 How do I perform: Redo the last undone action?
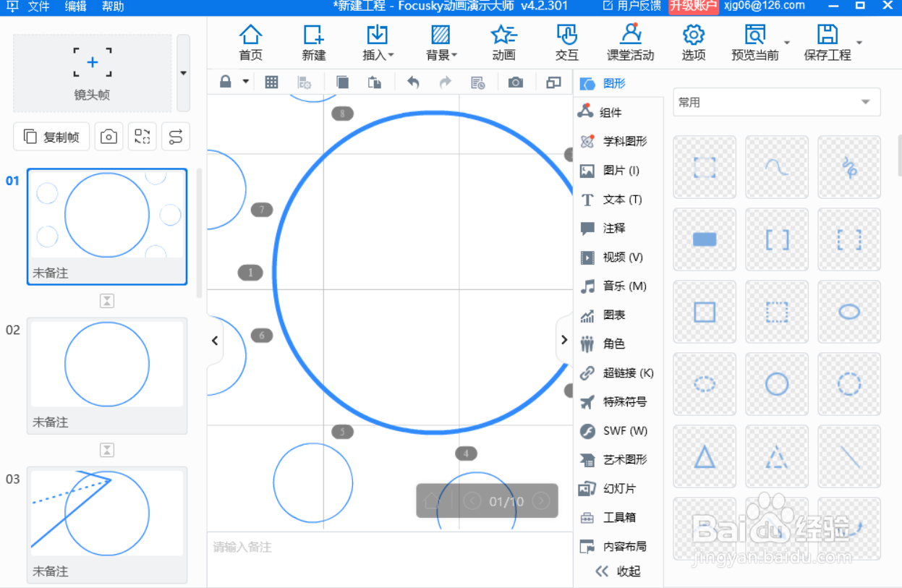pyautogui.click(x=446, y=82)
